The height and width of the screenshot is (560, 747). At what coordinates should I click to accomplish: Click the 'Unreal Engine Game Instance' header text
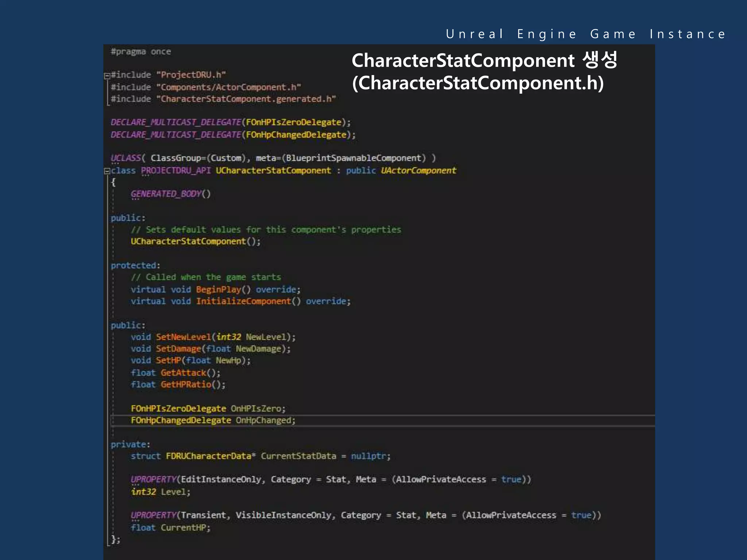click(x=586, y=34)
